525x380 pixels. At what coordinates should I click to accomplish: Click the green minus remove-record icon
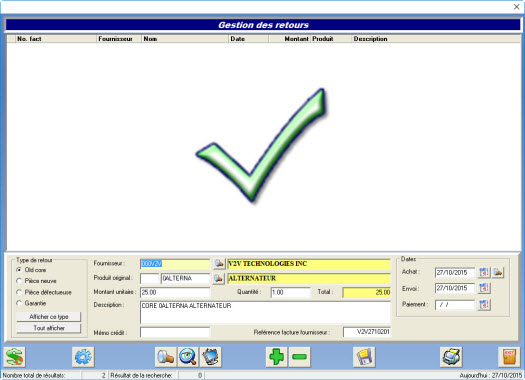pyautogui.click(x=299, y=357)
